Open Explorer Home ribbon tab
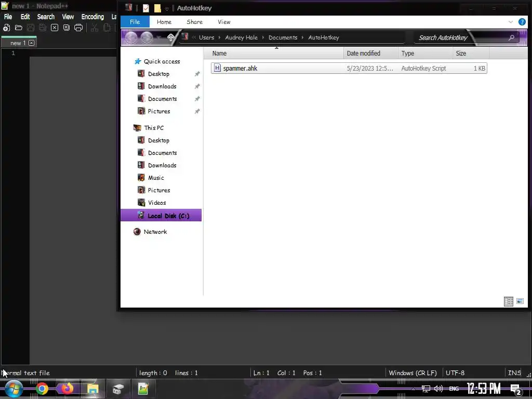This screenshot has width=532, height=399. click(x=164, y=22)
